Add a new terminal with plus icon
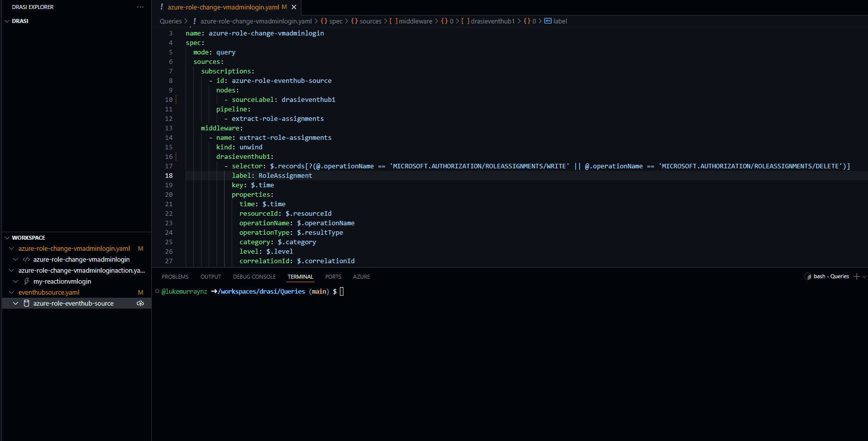Image resolution: width=868 pixels, height=441 pixels. pos(857,276)
